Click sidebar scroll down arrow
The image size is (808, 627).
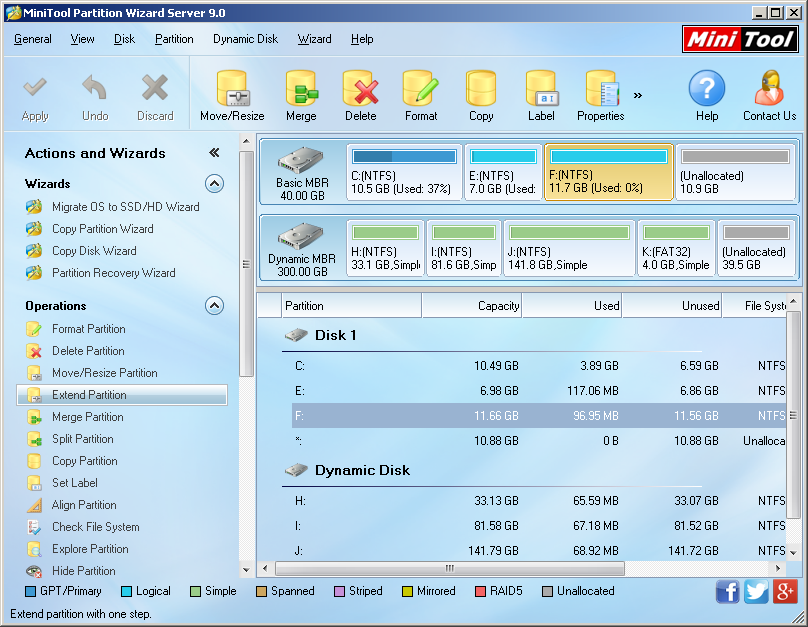(x=246, y=570)
